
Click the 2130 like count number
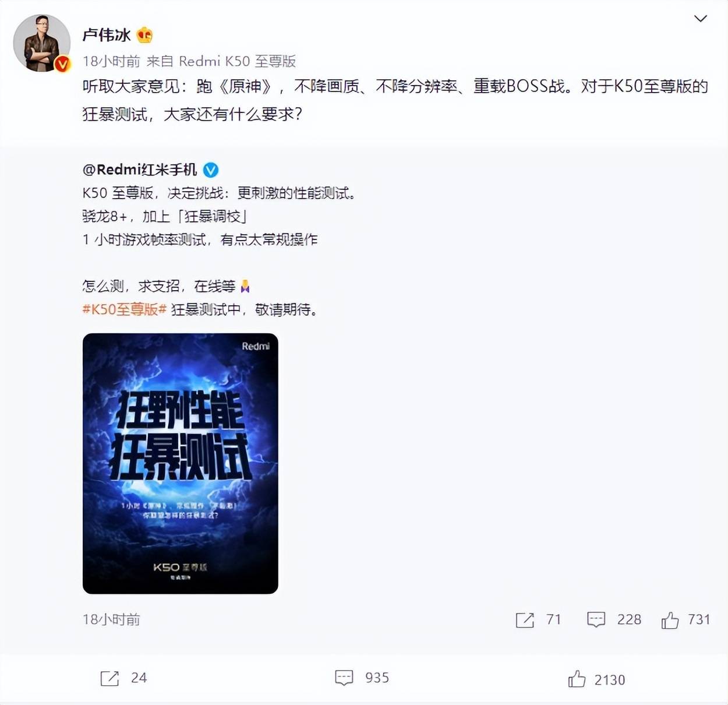point(610,680)
